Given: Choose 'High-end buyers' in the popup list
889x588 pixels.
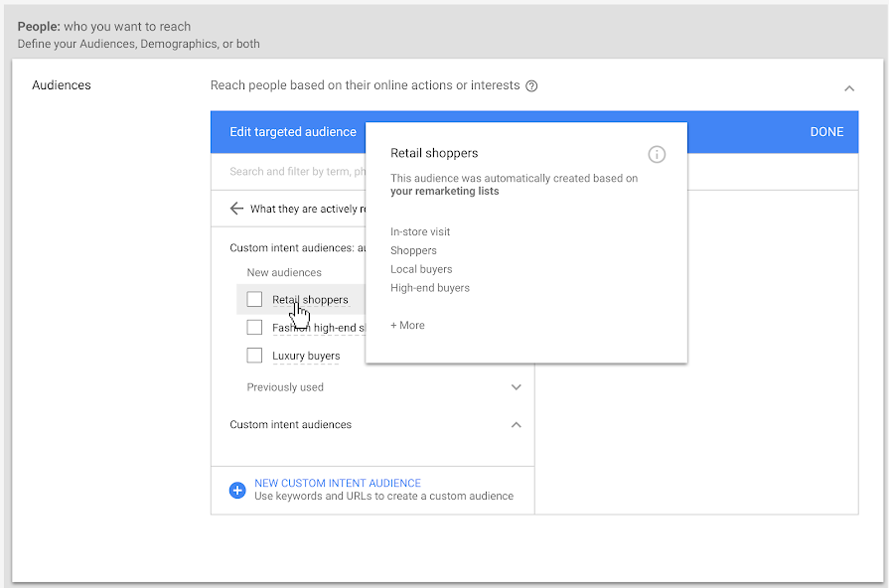Looking at the screenshot, I should tap(430, 288).
